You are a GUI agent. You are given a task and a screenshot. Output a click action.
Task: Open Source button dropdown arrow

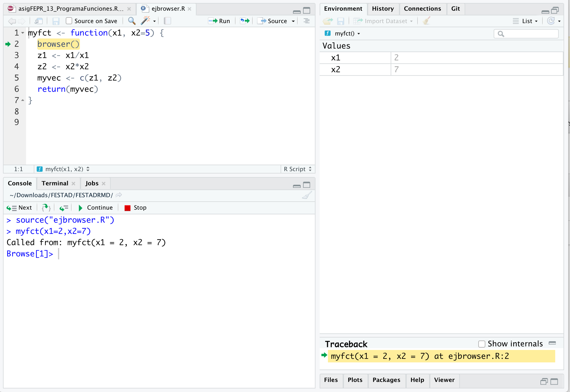click(293, 21)
